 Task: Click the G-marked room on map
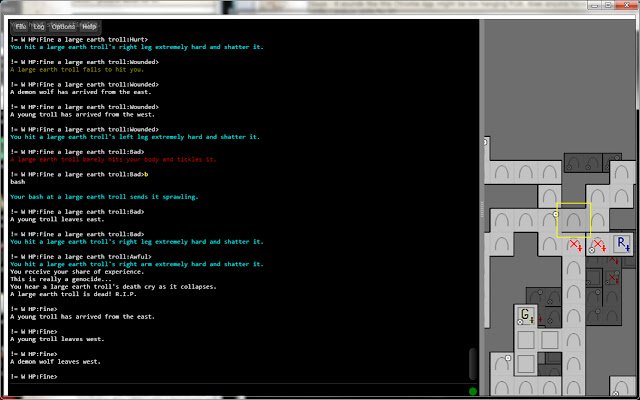click(526, 316)
